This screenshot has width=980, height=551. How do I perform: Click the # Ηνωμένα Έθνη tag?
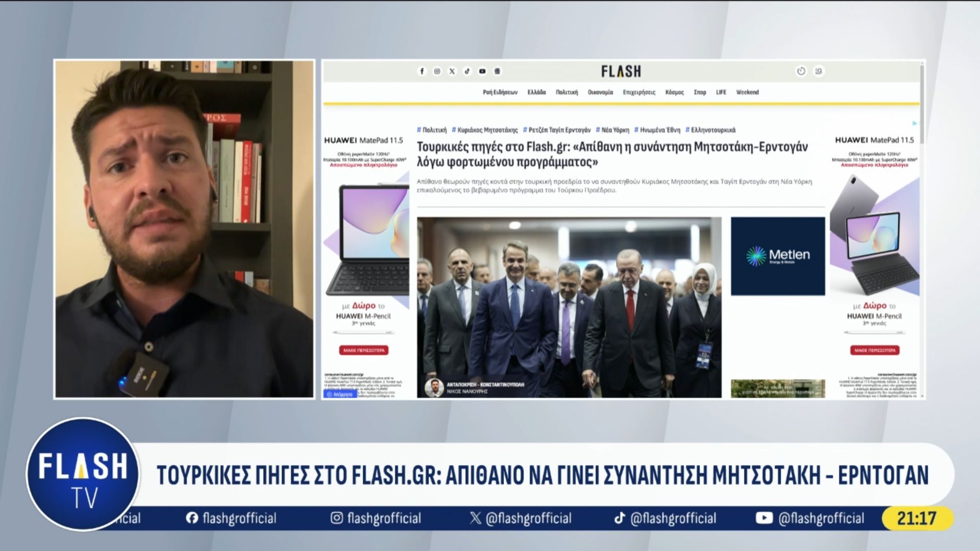657,130
